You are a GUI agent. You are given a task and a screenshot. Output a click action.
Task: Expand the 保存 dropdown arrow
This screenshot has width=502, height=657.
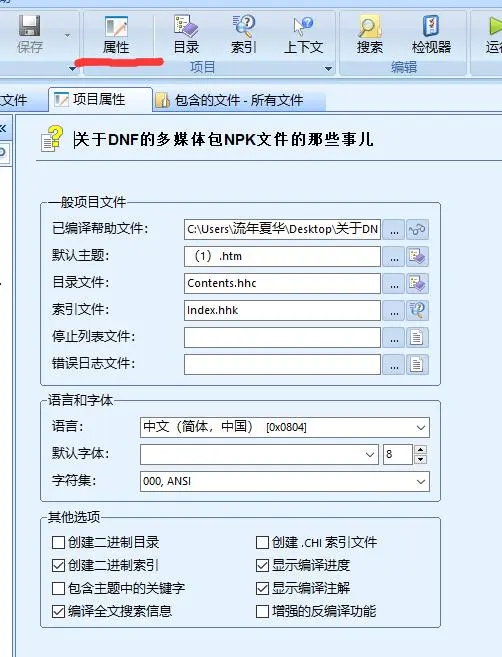(67, 36)
